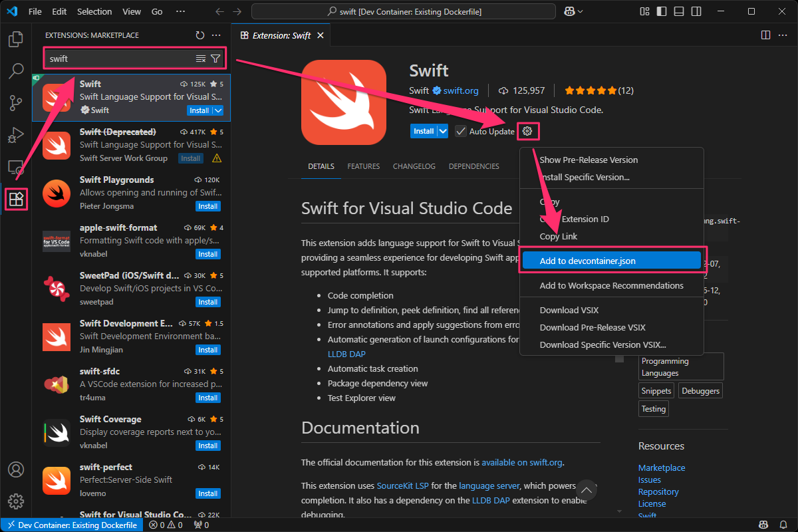Open the Marketplace resource link

tap(662, 467)
